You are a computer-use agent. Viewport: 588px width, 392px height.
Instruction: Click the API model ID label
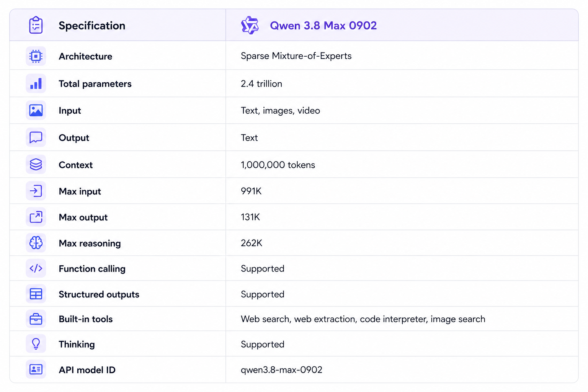click(x=87, y=370)
